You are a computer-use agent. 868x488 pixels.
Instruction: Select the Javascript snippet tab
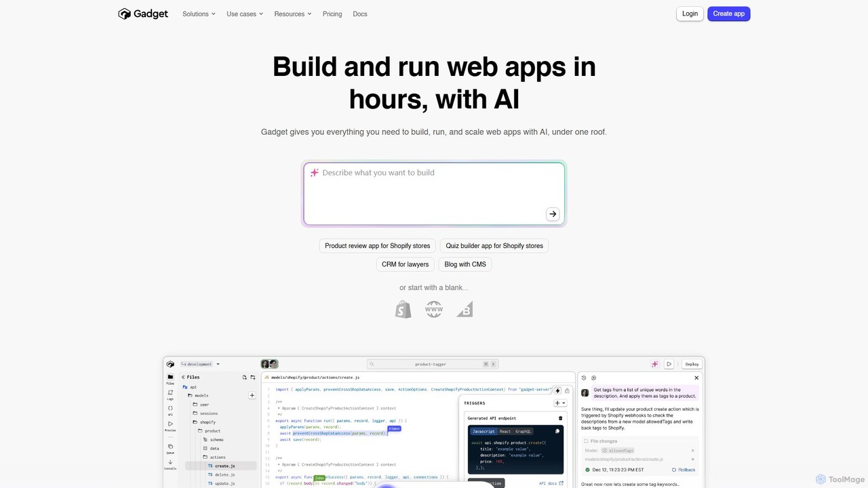coord(484,431)
